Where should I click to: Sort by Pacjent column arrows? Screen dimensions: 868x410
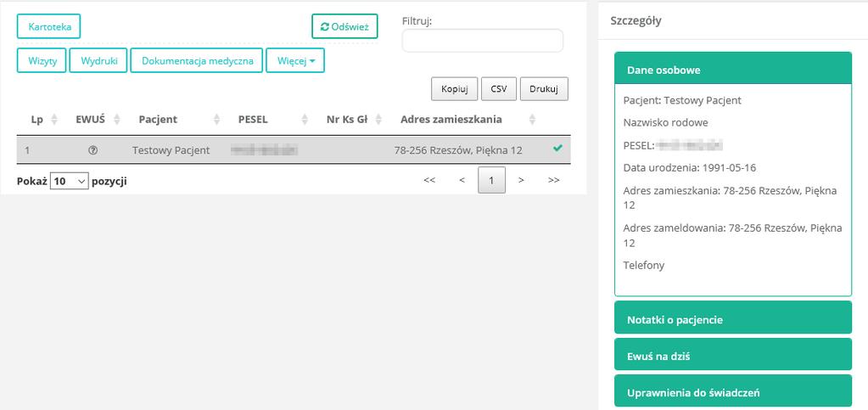pos(217,119)
